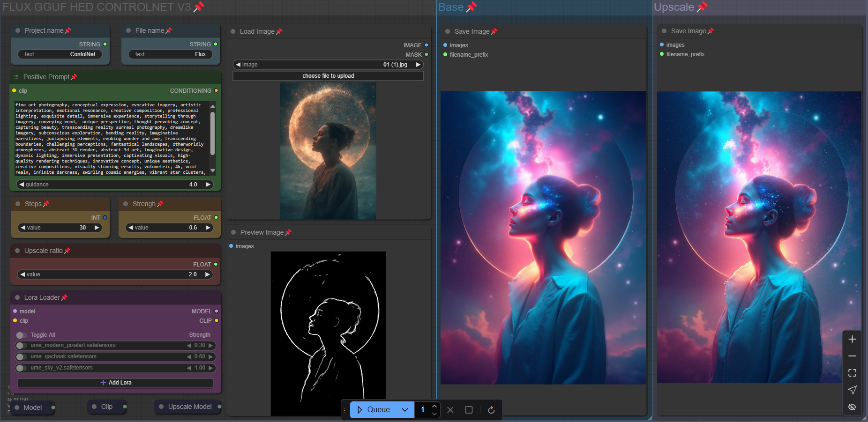The width and height of the screenshot is (868, 422).
Task: Zoom in with the plus icon
Action: 852,339
